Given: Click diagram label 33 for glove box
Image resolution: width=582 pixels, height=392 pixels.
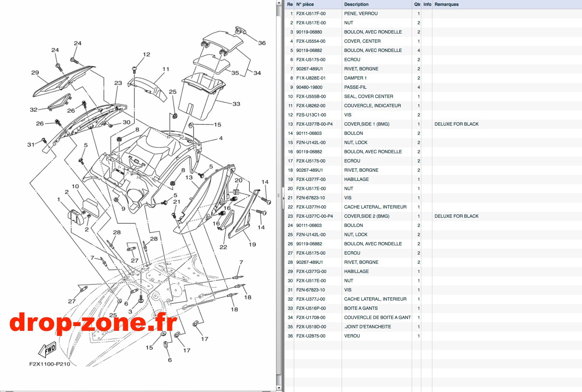Looking at the screenshot, I should [x=236, y=104].
